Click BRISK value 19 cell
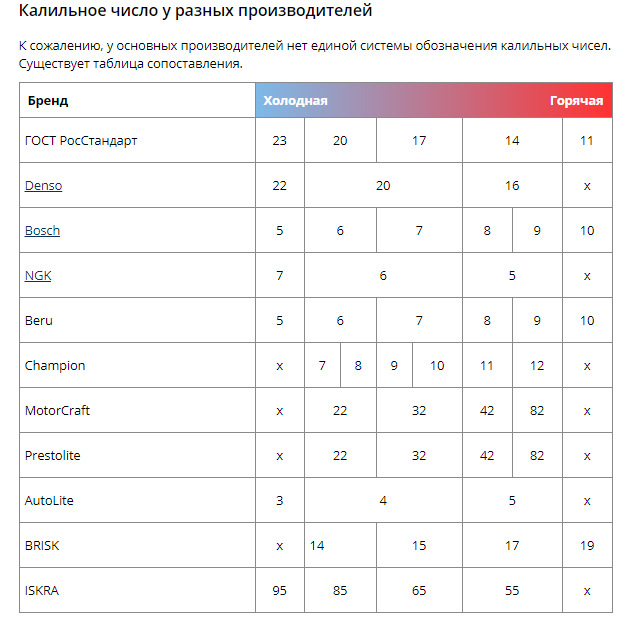The height and width of the screenshot is (627, 625). click(x=587, y=545)
